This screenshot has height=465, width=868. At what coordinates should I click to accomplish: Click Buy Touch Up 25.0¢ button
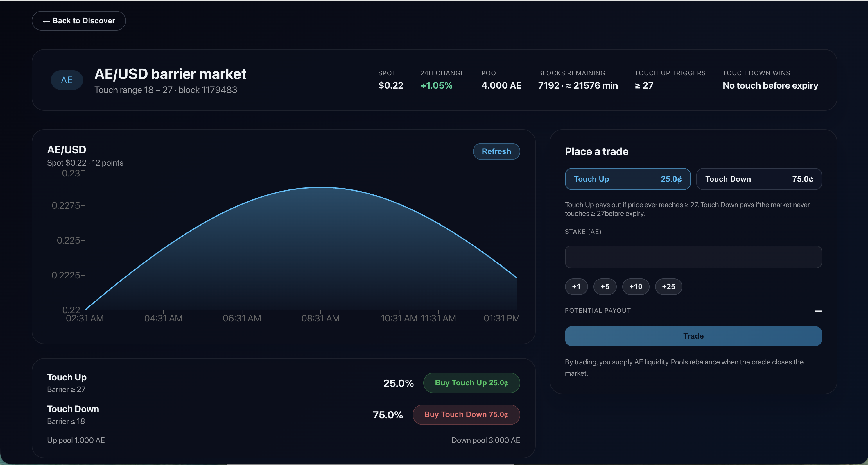[x=471, y=383]
